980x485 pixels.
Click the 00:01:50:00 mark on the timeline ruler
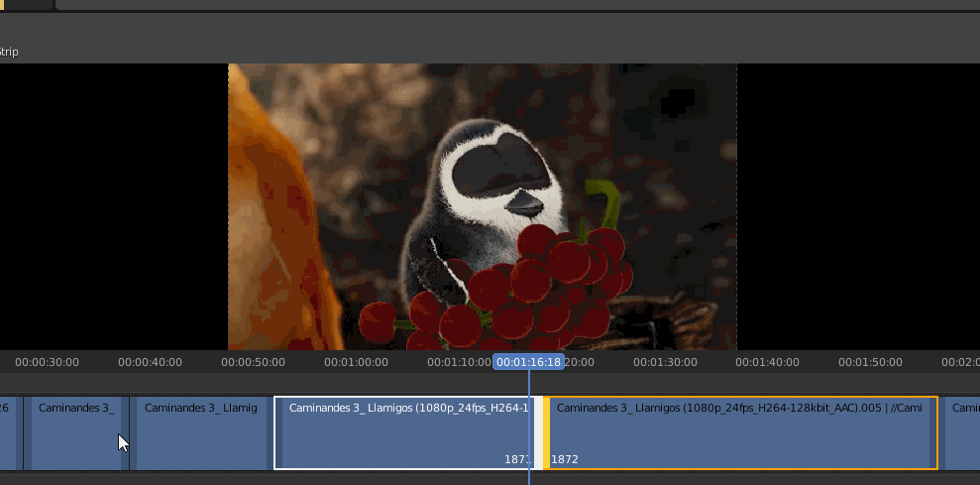tap(871, 362)
